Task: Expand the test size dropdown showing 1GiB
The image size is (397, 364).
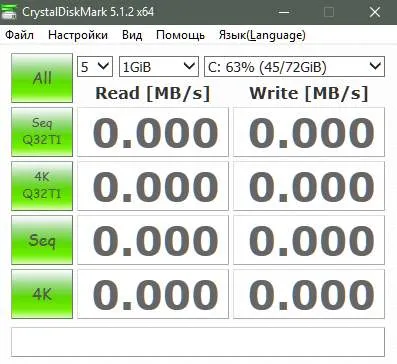Action: 159,67
